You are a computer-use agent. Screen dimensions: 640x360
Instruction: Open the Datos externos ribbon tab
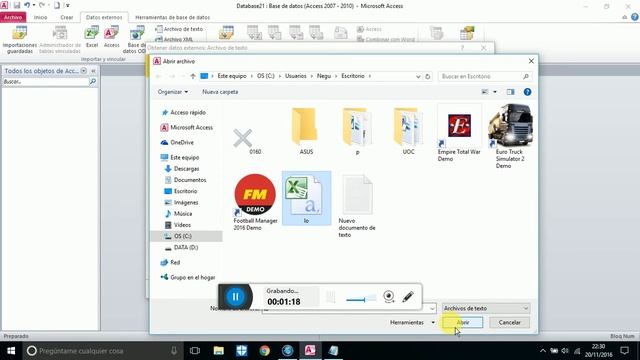[104, 17]
